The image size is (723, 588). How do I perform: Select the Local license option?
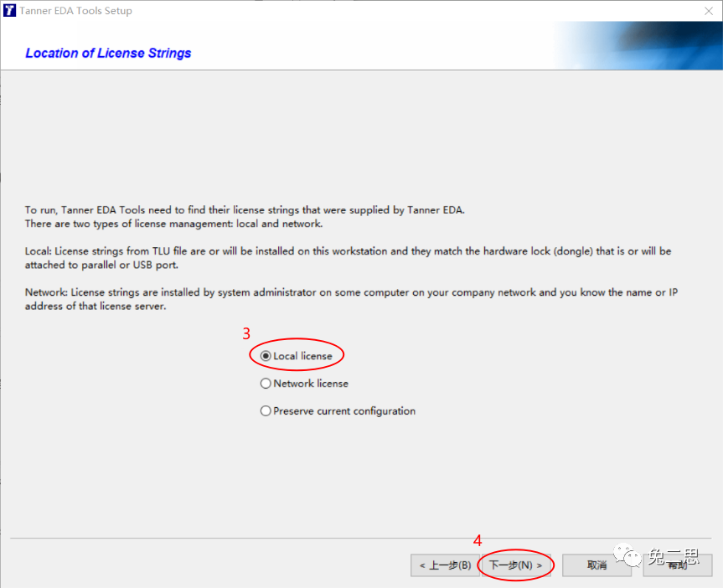(x=266, y=356)
